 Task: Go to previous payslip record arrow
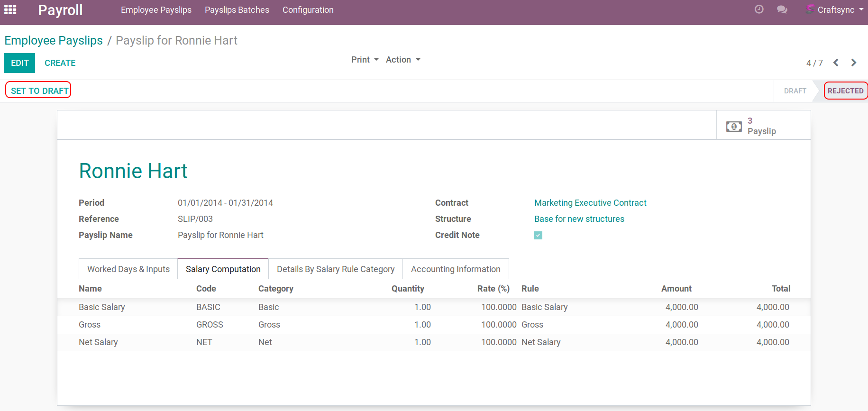pyautogui.click(x=836, y=63)
